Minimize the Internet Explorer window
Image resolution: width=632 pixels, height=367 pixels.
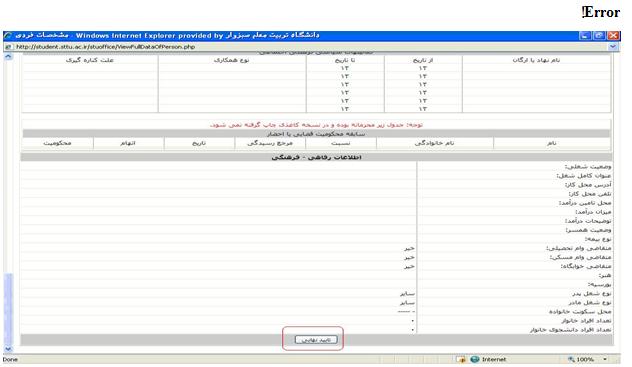585,35
